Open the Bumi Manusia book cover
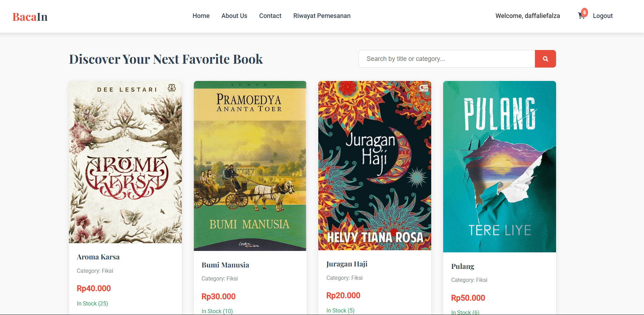The width and height of the screenshot is (644, 315). [x=250, y=166]
